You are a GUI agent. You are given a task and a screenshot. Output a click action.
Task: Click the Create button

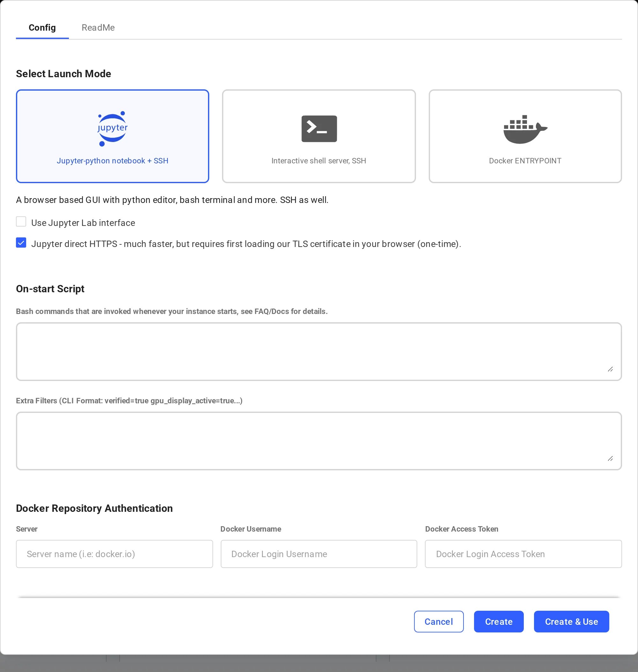click(x=499, y=622)
